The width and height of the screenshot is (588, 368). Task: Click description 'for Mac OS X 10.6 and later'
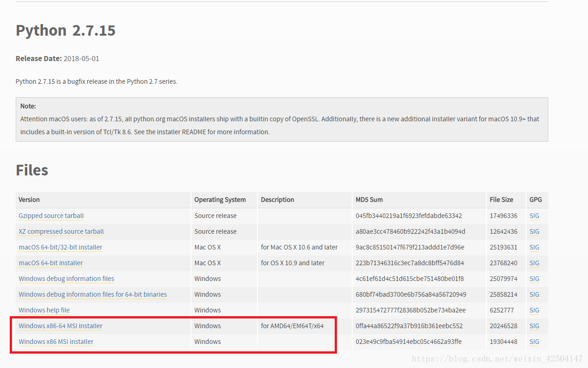point(299,247)
